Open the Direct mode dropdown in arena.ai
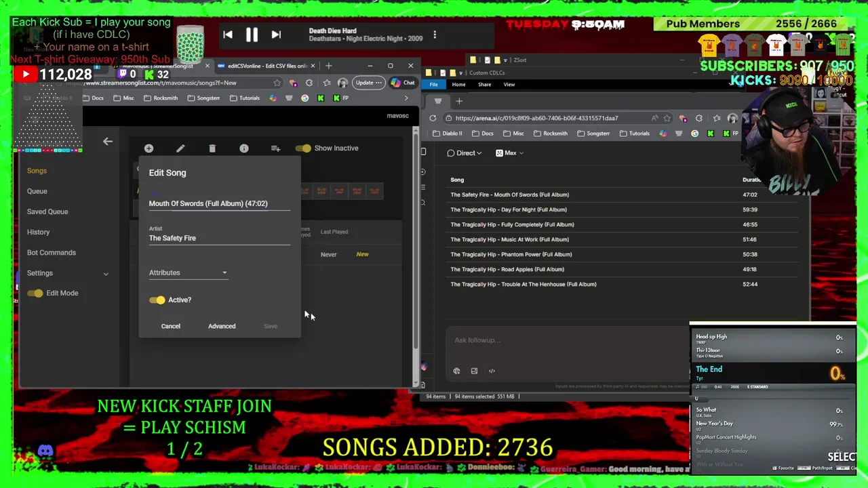Viewport: 868px width, 488px height. tap(465, 153)
